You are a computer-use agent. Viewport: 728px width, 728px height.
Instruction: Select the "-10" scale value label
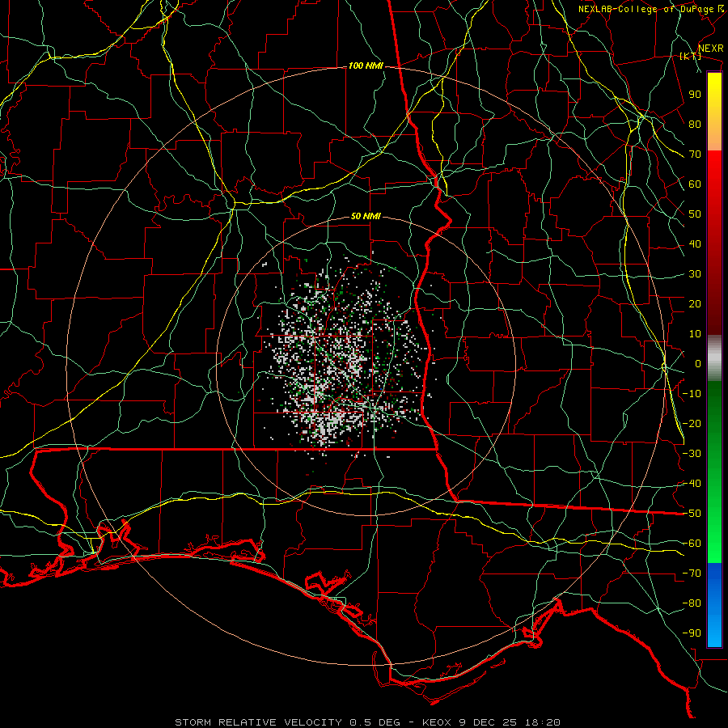(x=692, y=394)
